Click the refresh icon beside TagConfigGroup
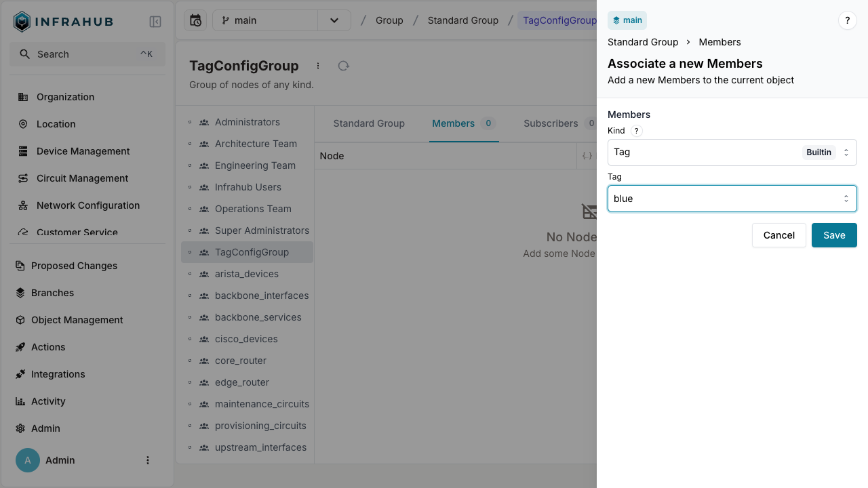This screenshot has height=488, width=868. [x=344, y=66]
